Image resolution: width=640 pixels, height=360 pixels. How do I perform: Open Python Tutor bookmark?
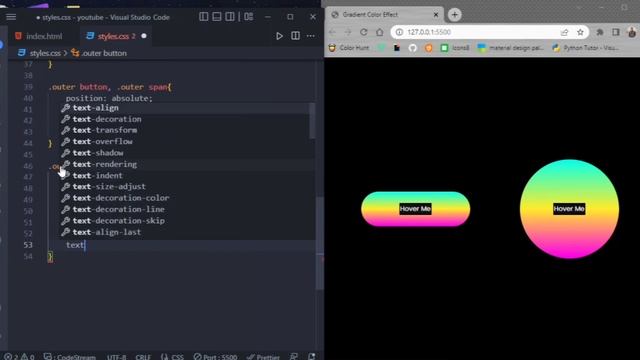coord(585,48)
